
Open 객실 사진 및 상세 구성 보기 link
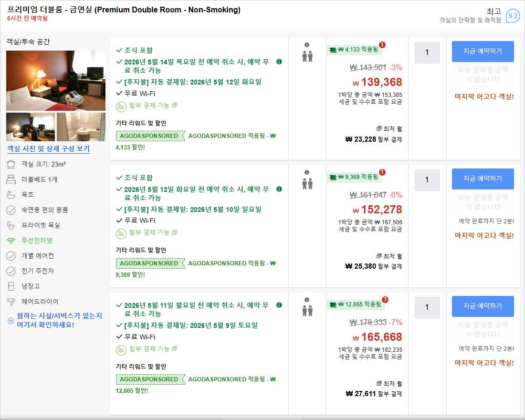point(49,149)
